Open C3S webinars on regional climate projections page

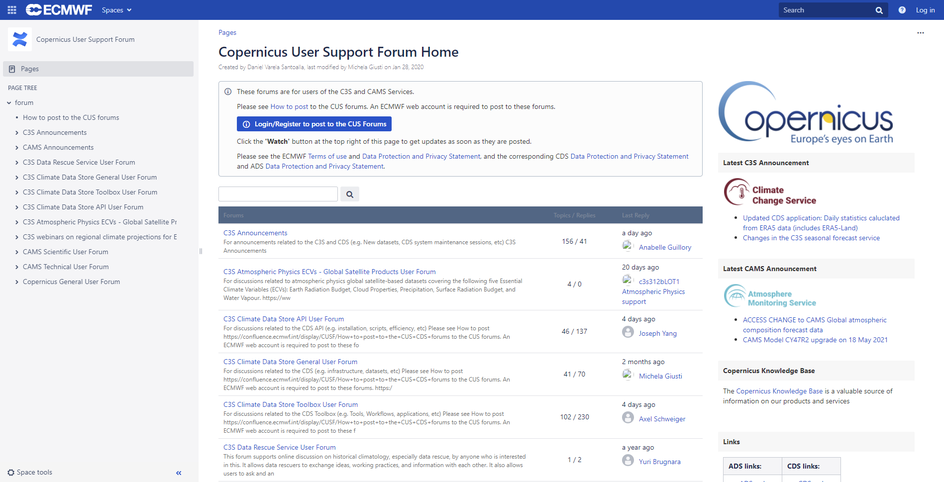click(100, 237)
